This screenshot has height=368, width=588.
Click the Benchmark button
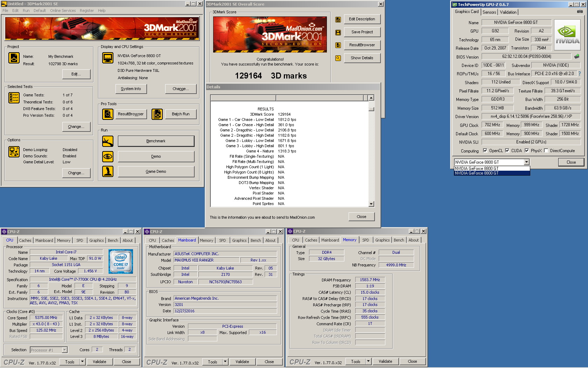[x=156, y=141]
